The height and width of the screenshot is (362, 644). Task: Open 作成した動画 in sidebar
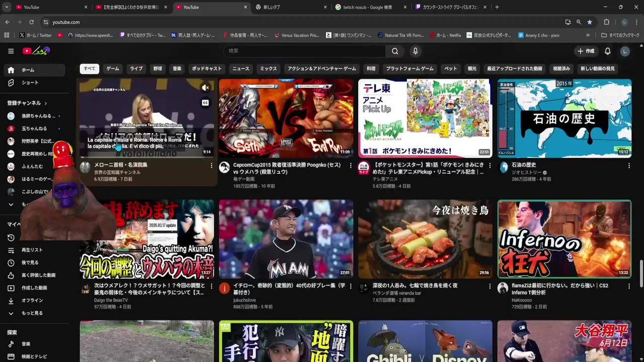[34, 288]
